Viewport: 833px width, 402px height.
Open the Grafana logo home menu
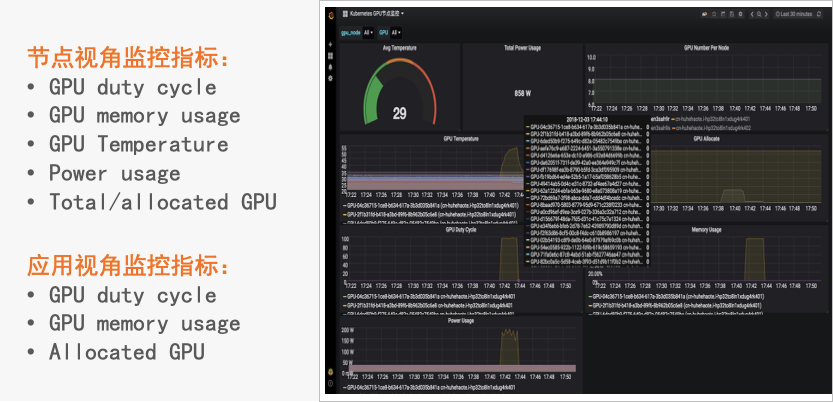point(331,14)
